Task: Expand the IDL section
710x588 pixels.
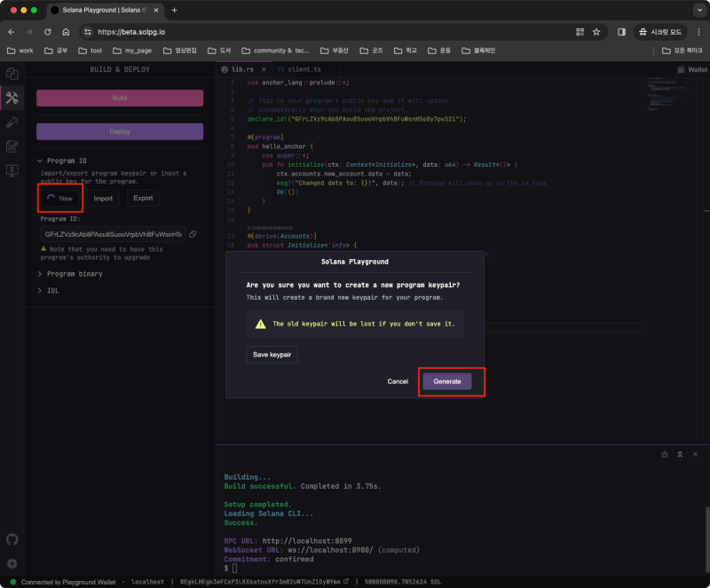Action: [48, 291]
